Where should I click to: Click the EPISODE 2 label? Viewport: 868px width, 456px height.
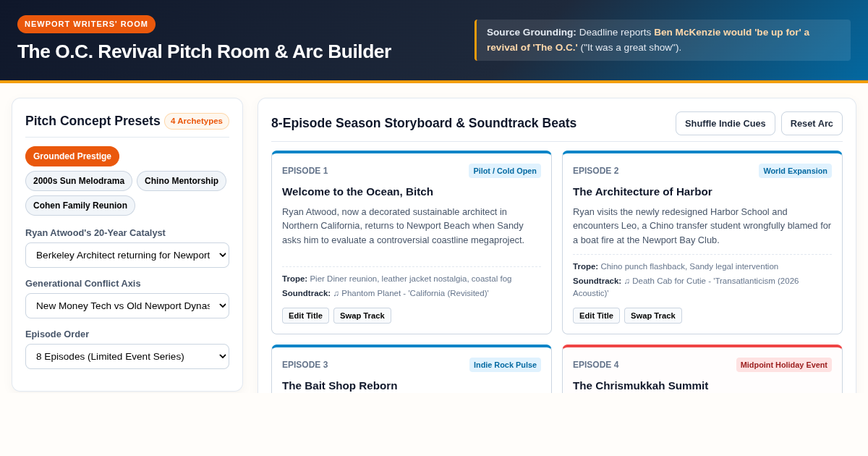[595, 171]
